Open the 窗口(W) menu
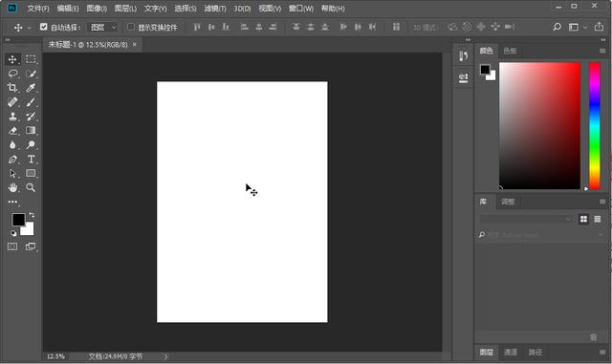The image size is (612, 364). pyautogui.click(x=301, y=9)
